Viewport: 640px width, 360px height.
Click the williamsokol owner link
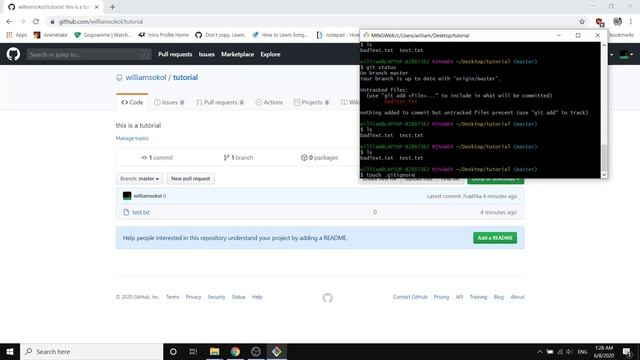[146, 78]
